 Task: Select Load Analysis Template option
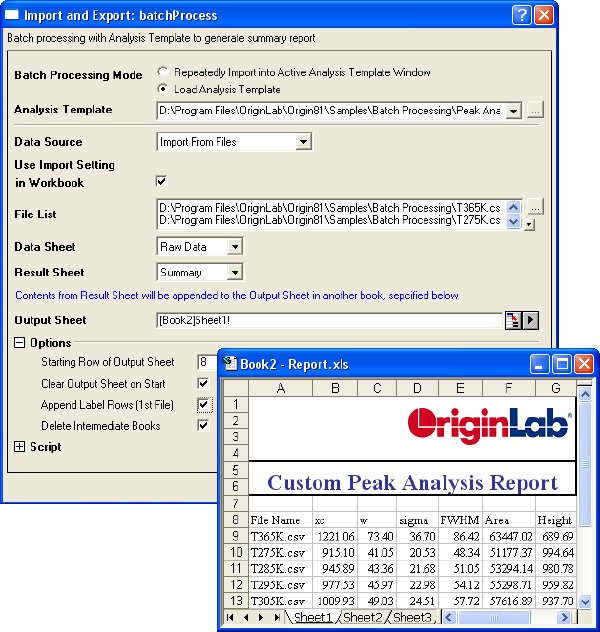pyautogui.click(x=163, y=89)
